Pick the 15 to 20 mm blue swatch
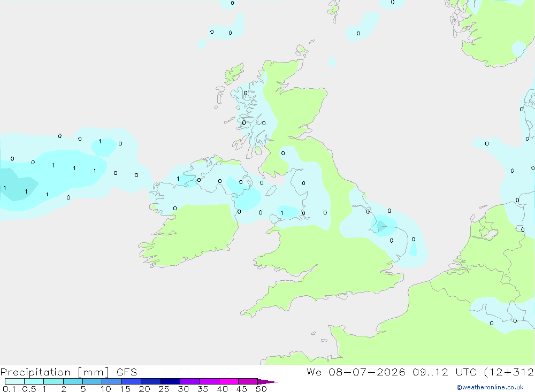This screenshot has width=535, height=392. [132, 381]
